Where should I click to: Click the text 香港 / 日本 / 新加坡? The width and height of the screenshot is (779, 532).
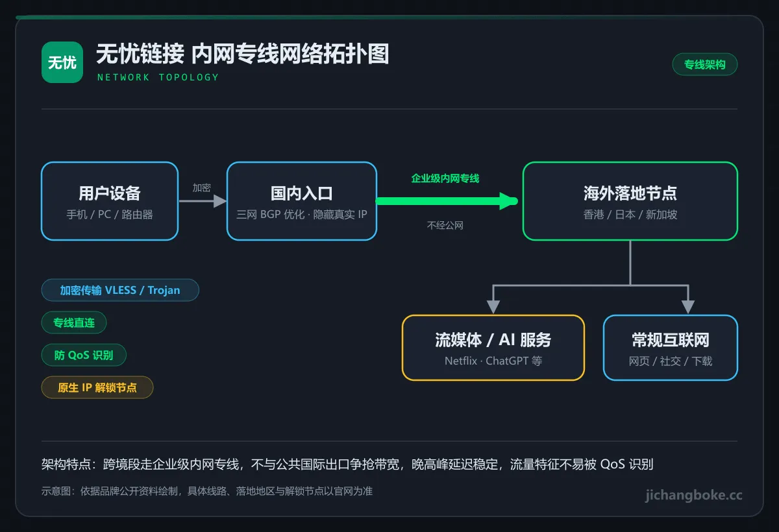[x=630, y=214]
